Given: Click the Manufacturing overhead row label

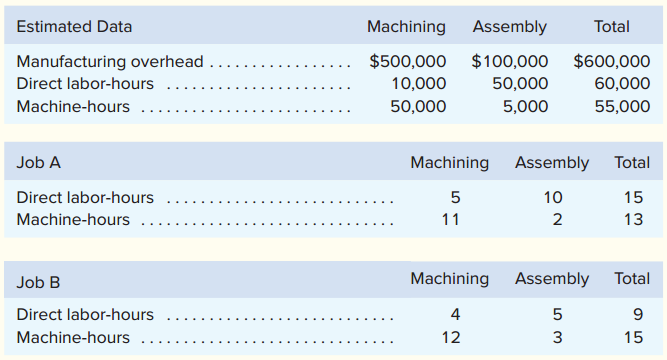Looking at the screenshot, I should (110, 61).
